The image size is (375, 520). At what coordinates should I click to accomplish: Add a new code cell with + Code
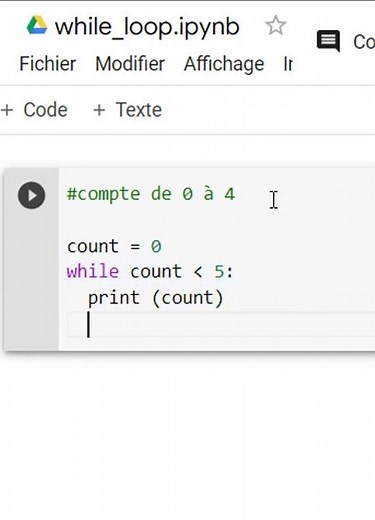pyautogui.click(x=34, y=110)
